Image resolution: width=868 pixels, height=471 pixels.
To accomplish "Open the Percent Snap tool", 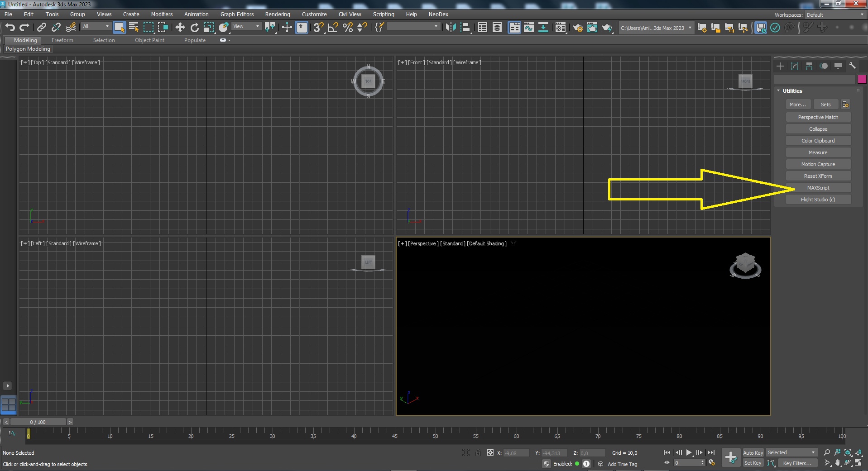I will (x=347, y=28).
